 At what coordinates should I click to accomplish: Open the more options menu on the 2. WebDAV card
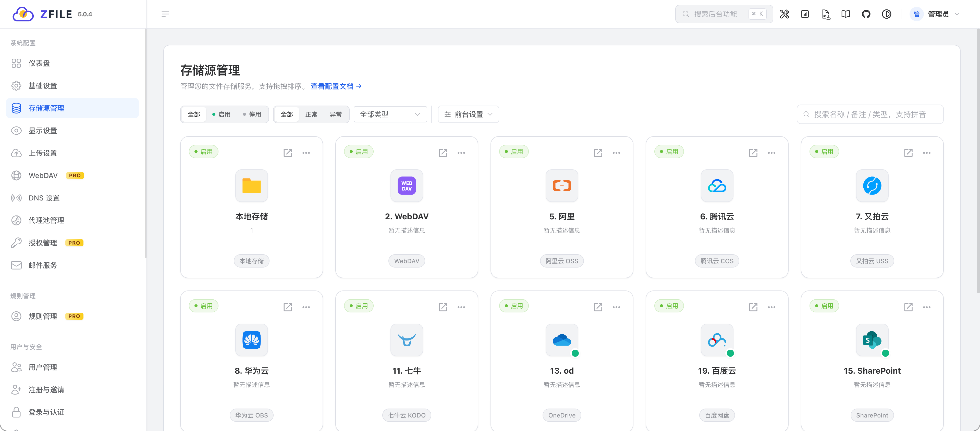tap(461, 153)
